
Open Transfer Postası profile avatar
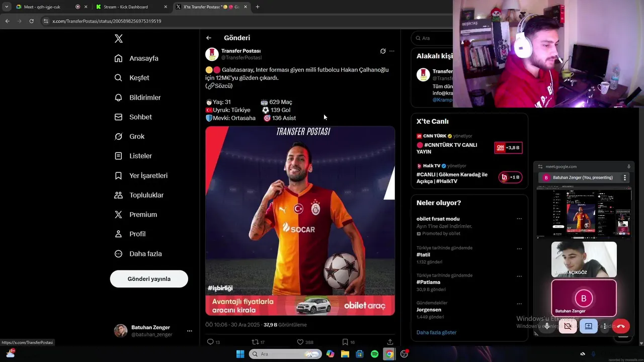[212, 54]
